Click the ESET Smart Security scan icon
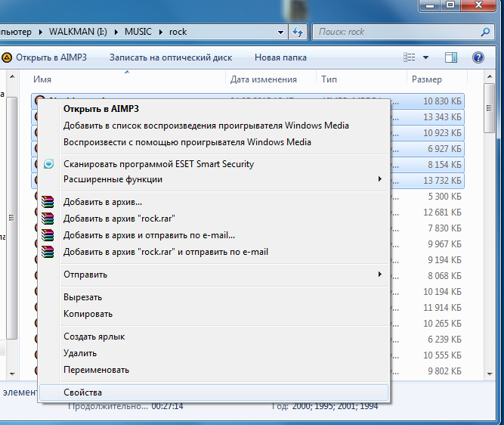504x425 pixels. pos(49,164)
